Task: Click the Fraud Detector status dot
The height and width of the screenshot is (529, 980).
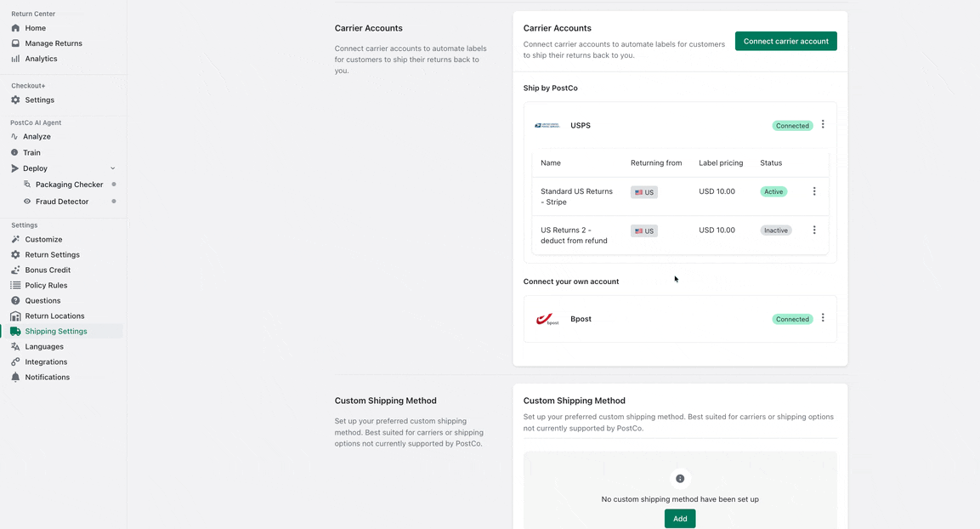Action: (x=114, y=202)
